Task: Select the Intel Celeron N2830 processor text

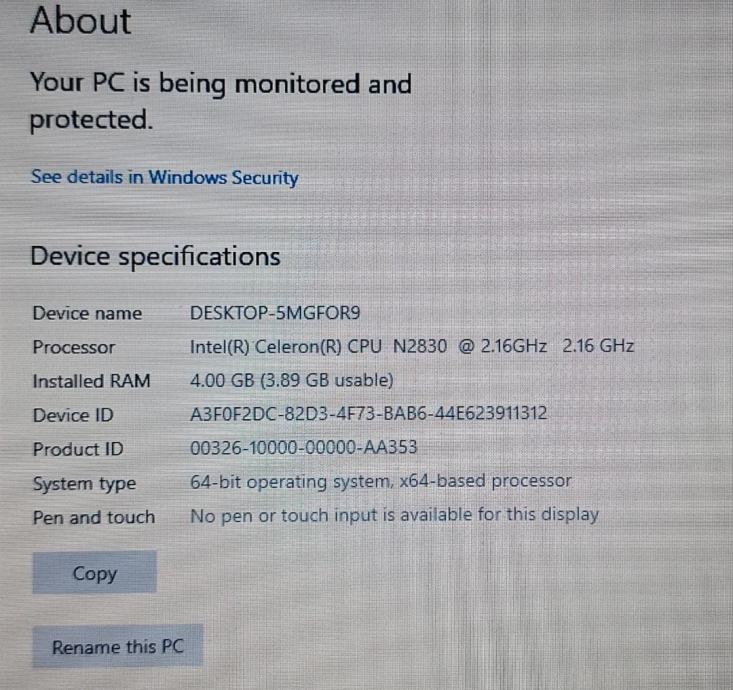Action: pyautogui.click(x=412, y=347)
